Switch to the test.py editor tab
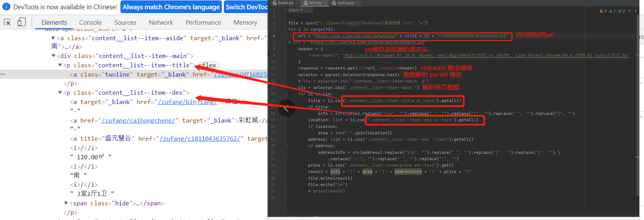The width and height of the screenshot is (644, 220). click(x=315, y=3)
